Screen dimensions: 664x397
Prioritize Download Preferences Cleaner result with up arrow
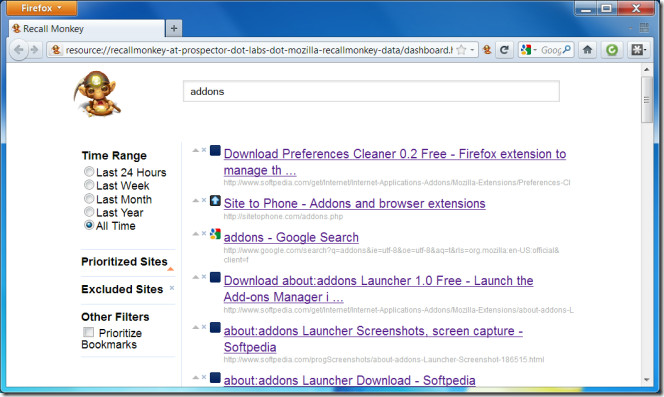pyautogui.click(x=195, y=150)
